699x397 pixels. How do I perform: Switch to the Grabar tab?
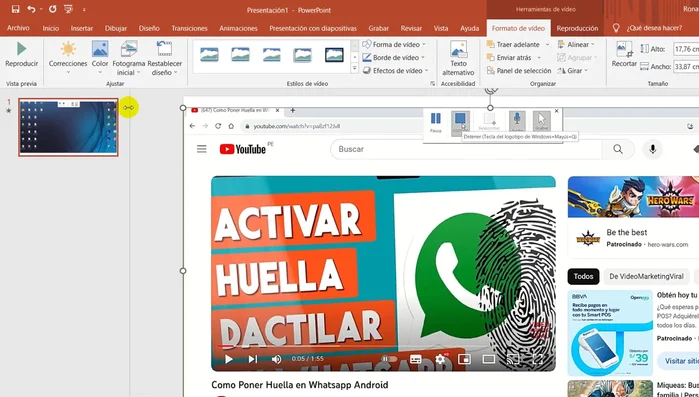(x=378, y=28)
